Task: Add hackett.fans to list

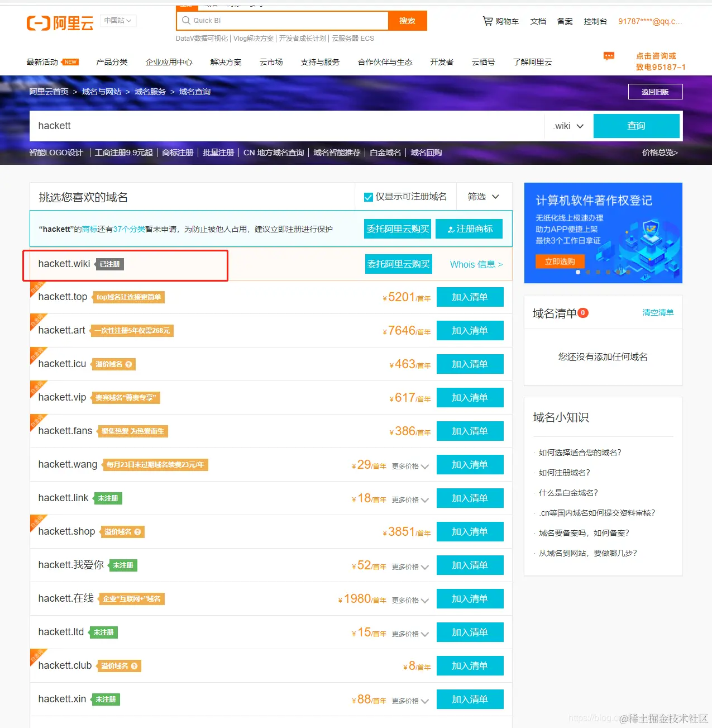Action: (470, 431)
